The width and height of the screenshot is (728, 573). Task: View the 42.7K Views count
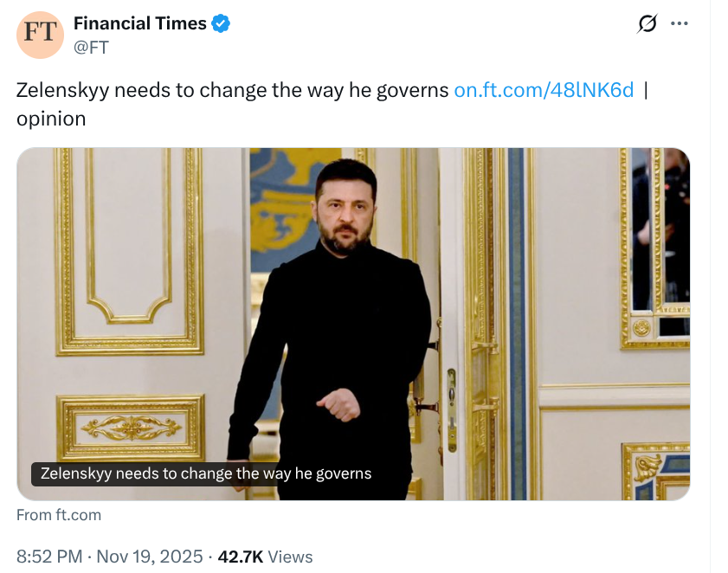point(265,556)
